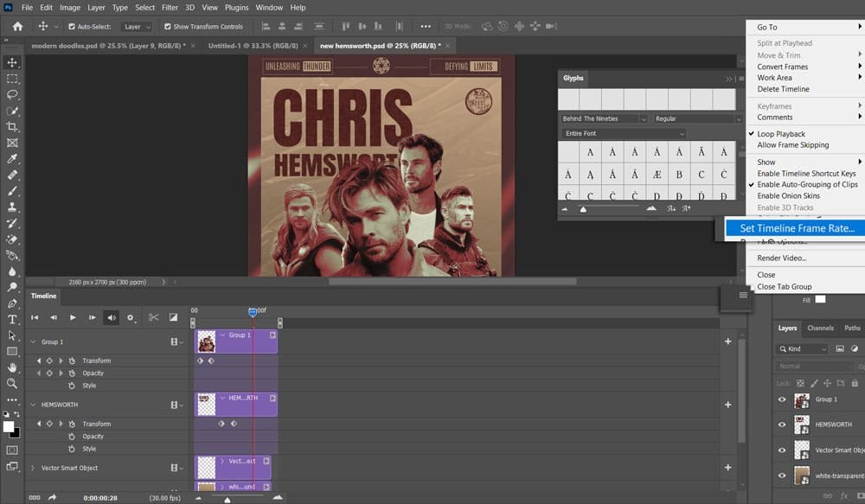Click the foreground color swatch
The height and width of the screenshot is (504, 865).
pyautogui.click(x=9, y=427)
